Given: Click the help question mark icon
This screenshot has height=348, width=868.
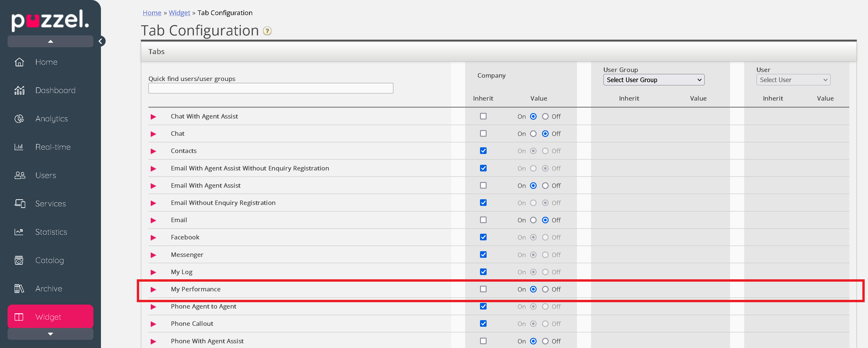Looking at the screenshot, I should tap(267, 31).
